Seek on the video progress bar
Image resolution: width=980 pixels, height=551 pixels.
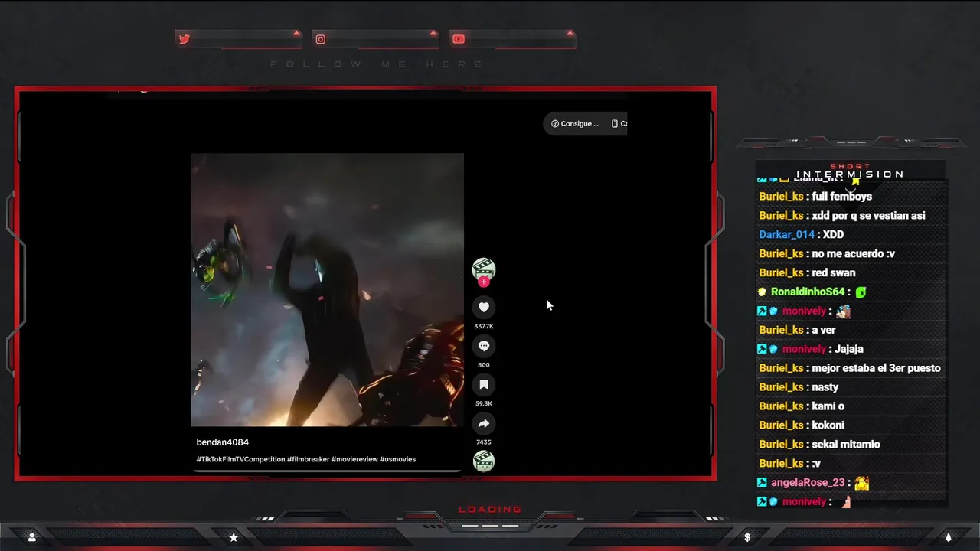(x=327, y=471)
